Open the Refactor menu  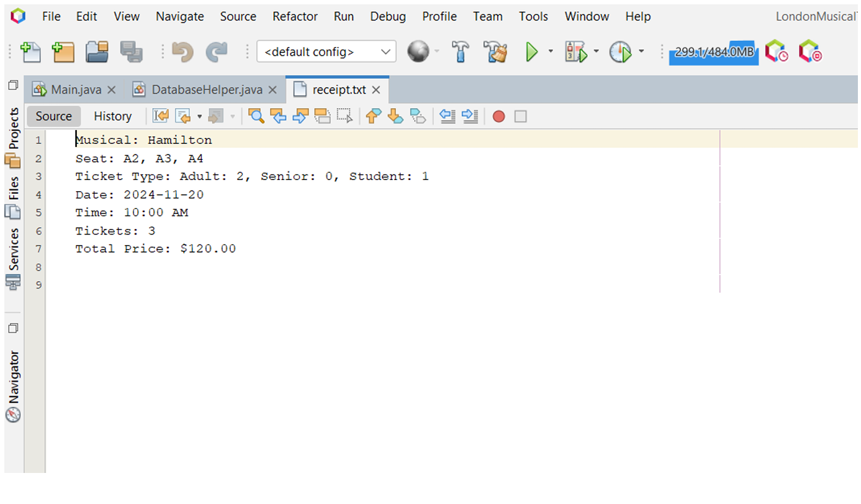[x=295, y=16]
